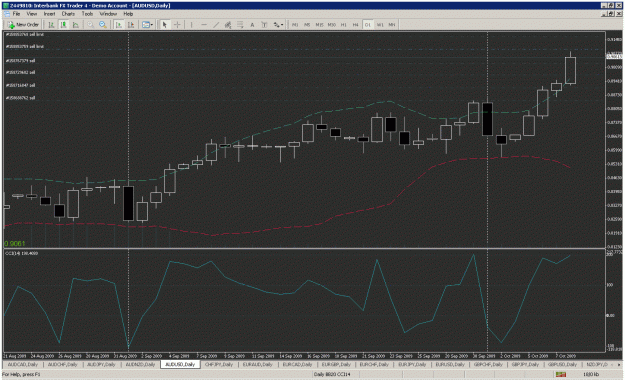The width and height of the screenshot is (625, 380).
Task: Open the Window menu
Action: tap(108, 14)
